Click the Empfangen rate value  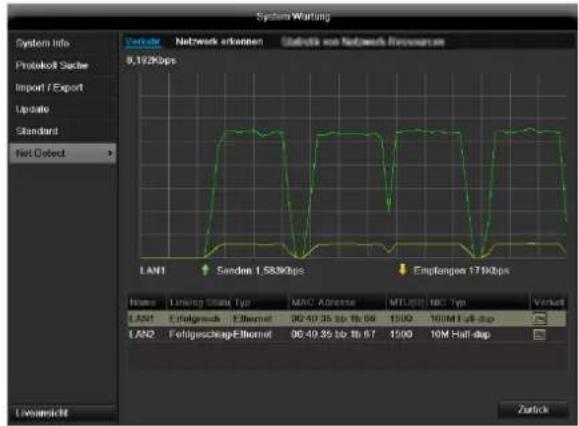489,271
